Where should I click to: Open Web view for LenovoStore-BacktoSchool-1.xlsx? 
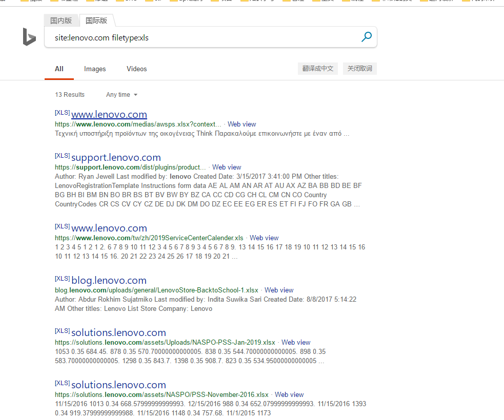(279, 290)
